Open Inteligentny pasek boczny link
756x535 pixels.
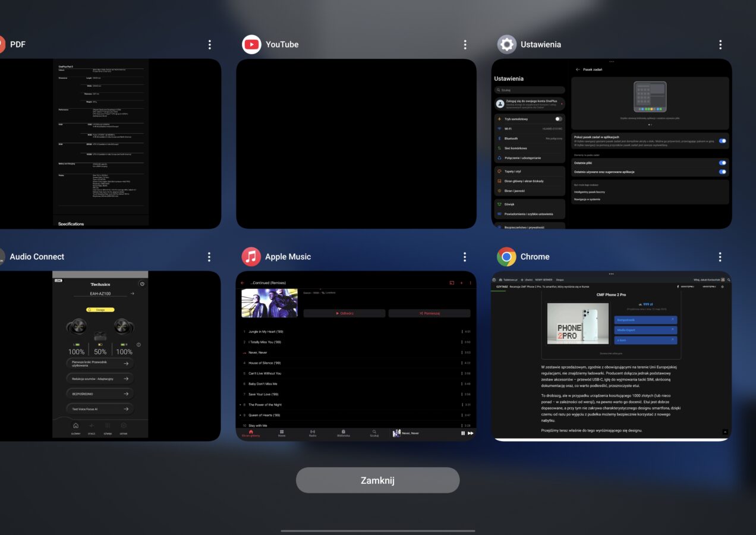click(x=590, y=192)
